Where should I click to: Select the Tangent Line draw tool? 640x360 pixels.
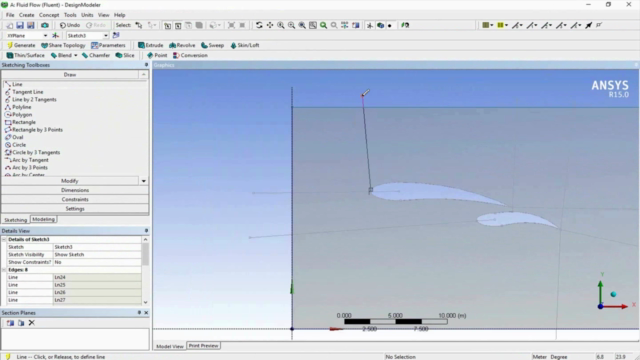click(x=27, y=92)
